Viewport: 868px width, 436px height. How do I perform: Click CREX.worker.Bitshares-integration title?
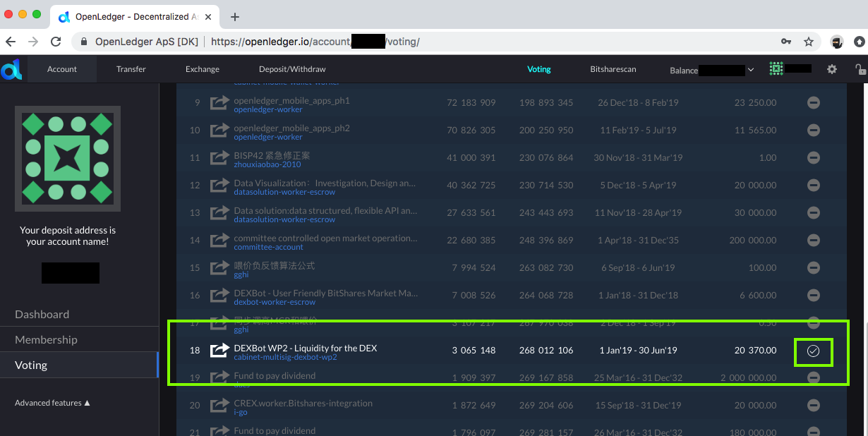tap(303, 403)
